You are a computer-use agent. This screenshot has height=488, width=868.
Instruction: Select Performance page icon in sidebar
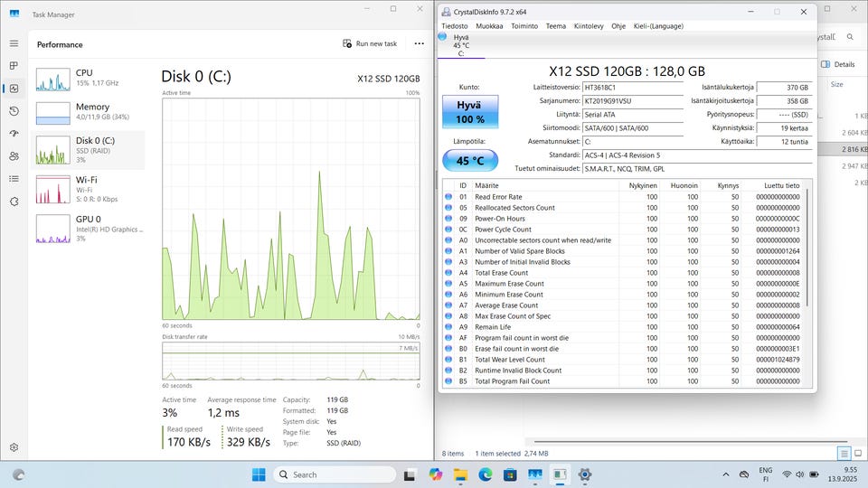(14, 89)
